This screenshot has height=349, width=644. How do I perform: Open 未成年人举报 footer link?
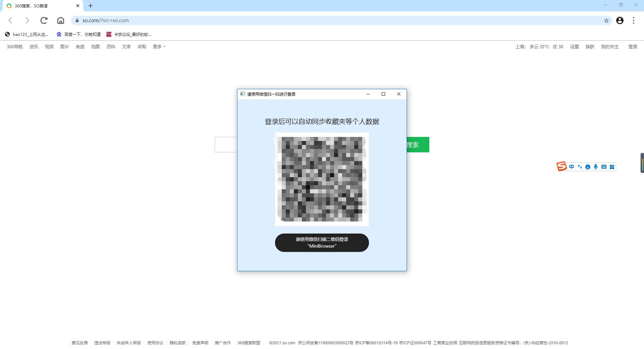[x=128, y=343]
